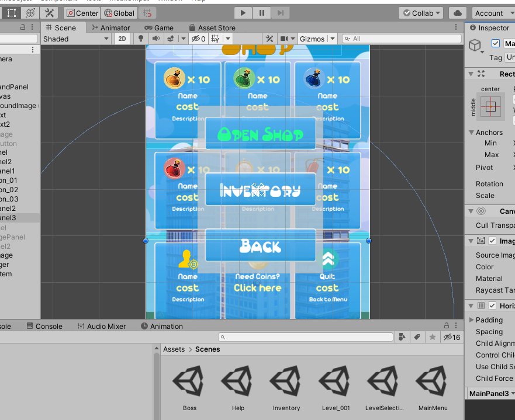
Task: Pause the game playback
Action: point(261,13)
